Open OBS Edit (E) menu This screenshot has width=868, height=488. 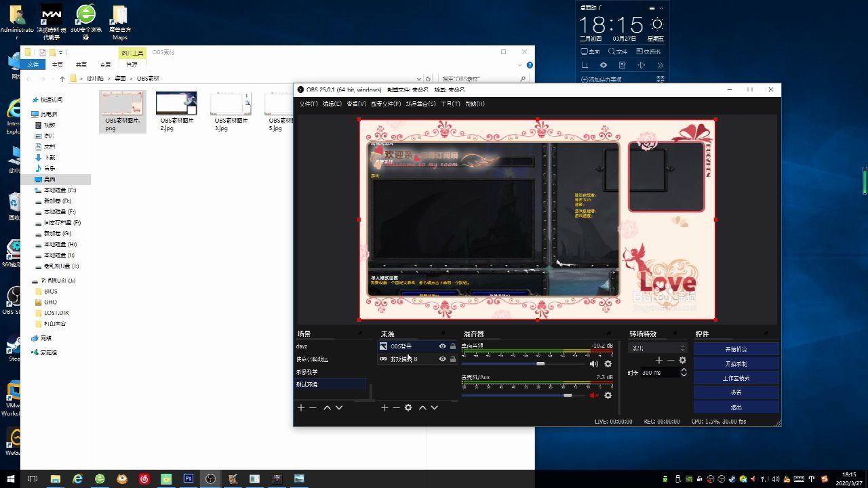tap(332, 104)
